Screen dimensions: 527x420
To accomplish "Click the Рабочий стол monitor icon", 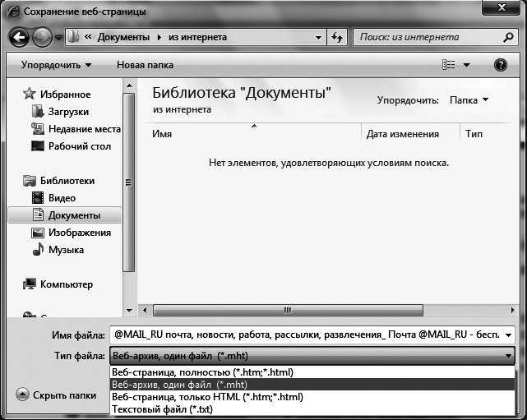I will coord(38,146).
